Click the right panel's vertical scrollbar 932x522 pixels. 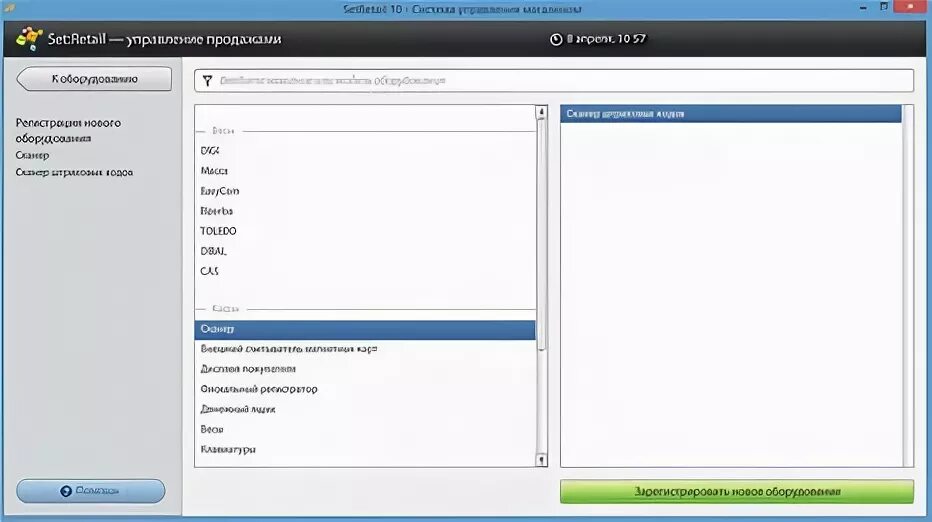(908, 286)
